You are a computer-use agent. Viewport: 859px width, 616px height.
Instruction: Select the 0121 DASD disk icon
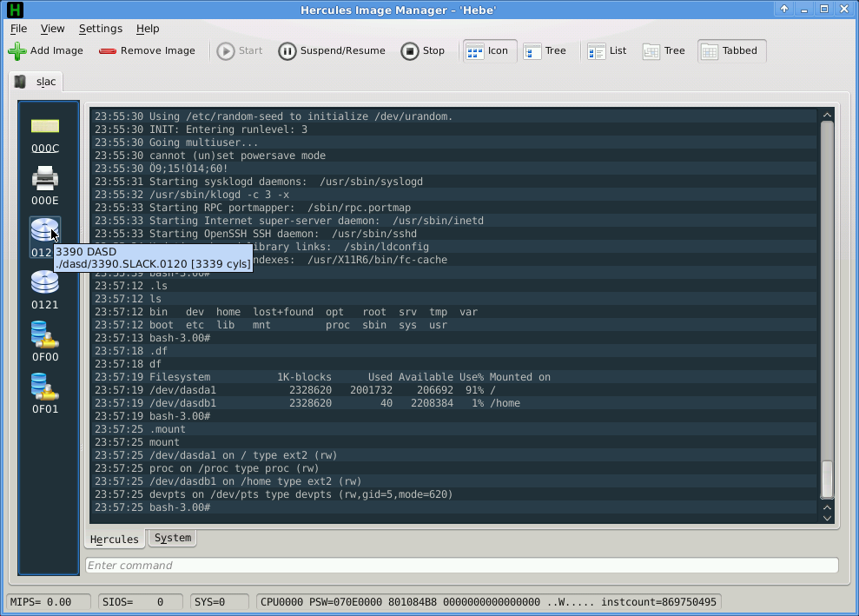(45, 289)
